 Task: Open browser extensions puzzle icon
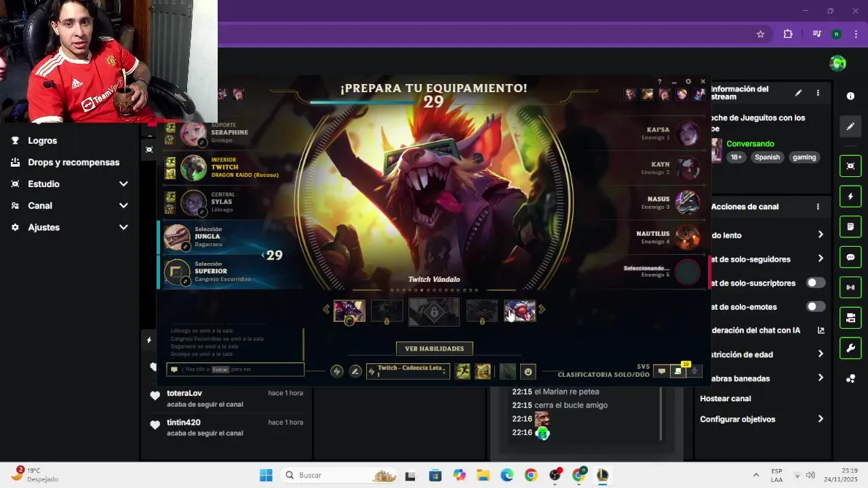(x=788, y=34)
